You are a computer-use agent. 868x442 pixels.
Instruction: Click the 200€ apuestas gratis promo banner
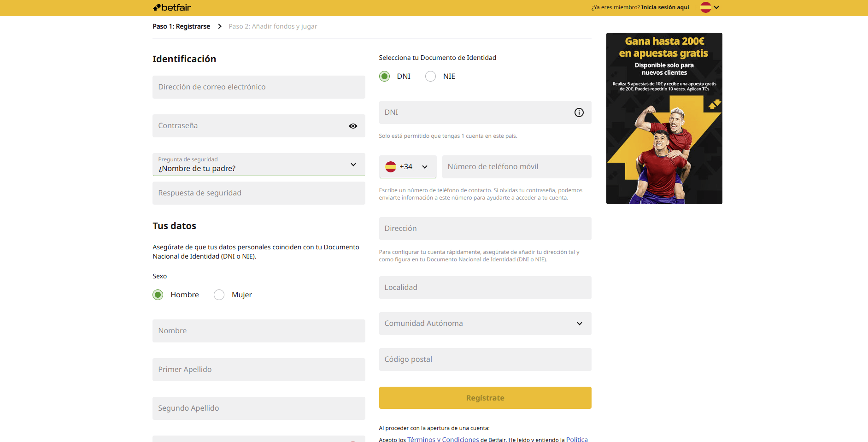(x=664, y=118)
